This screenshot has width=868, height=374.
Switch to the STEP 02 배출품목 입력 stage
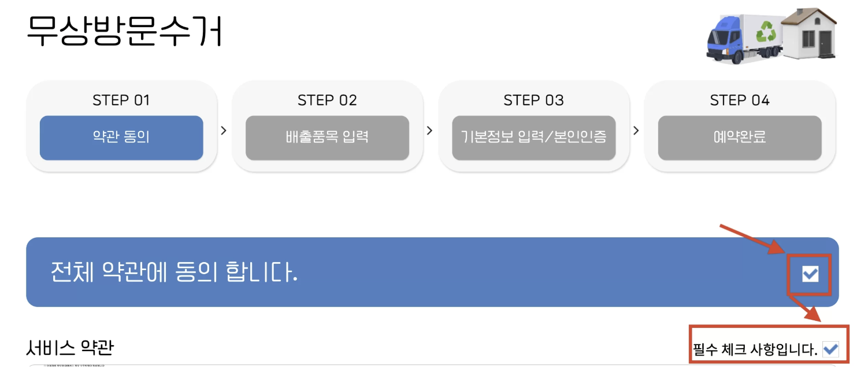[x=327, y=137]
